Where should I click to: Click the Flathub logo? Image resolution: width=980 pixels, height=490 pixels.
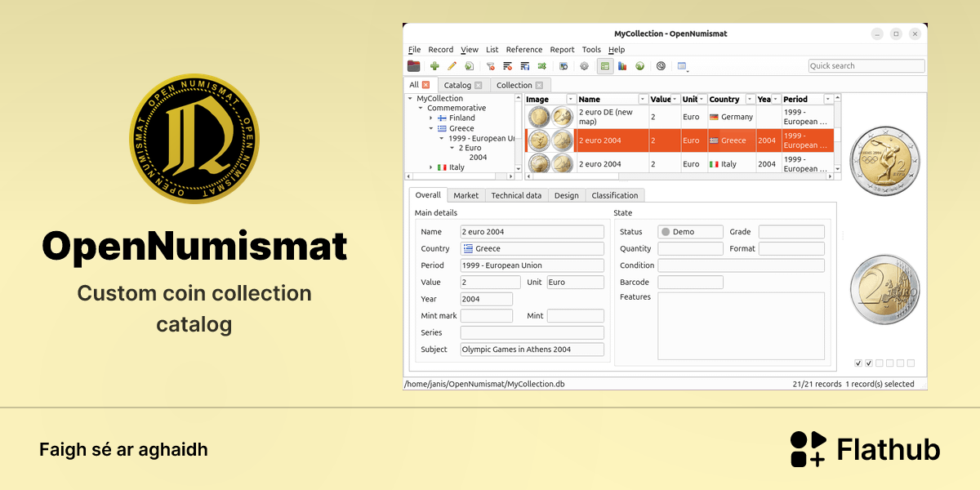pos(865,449)
